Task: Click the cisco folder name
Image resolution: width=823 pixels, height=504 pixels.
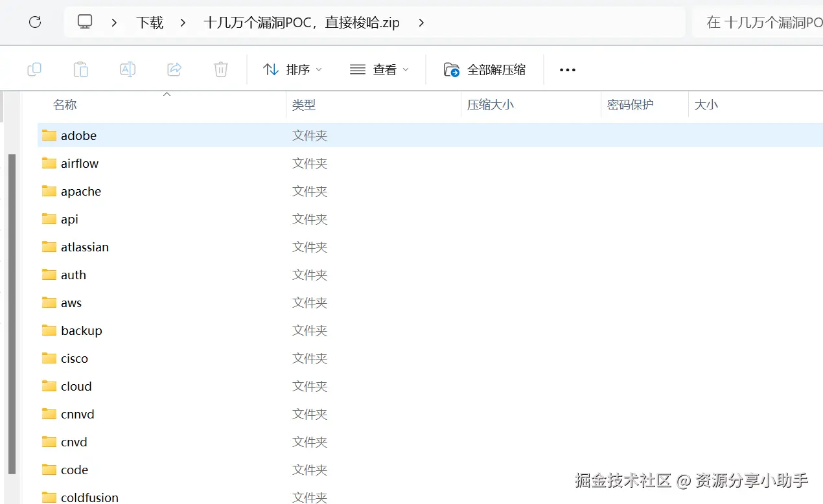Action: coord(75,358)
